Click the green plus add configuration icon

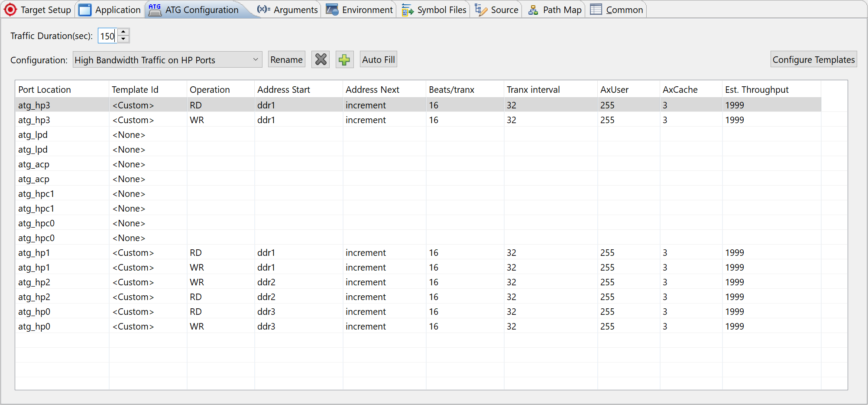pyautogui.click(x=344, y=59)
